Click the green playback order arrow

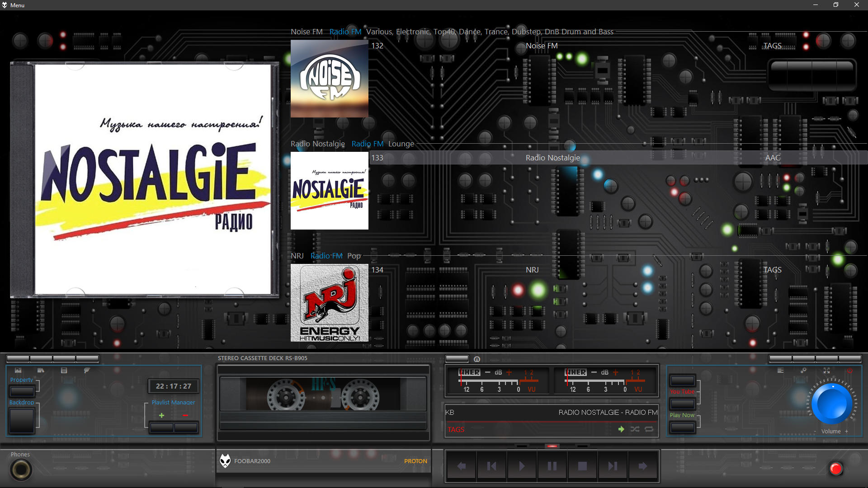tap(621, 429)
